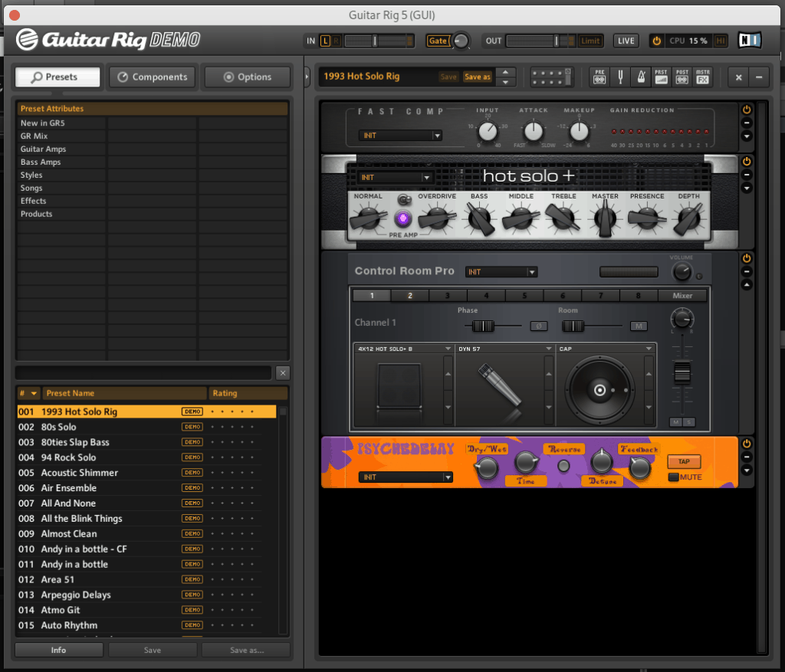Minimize the Control Room Pro module

(747, 272)
